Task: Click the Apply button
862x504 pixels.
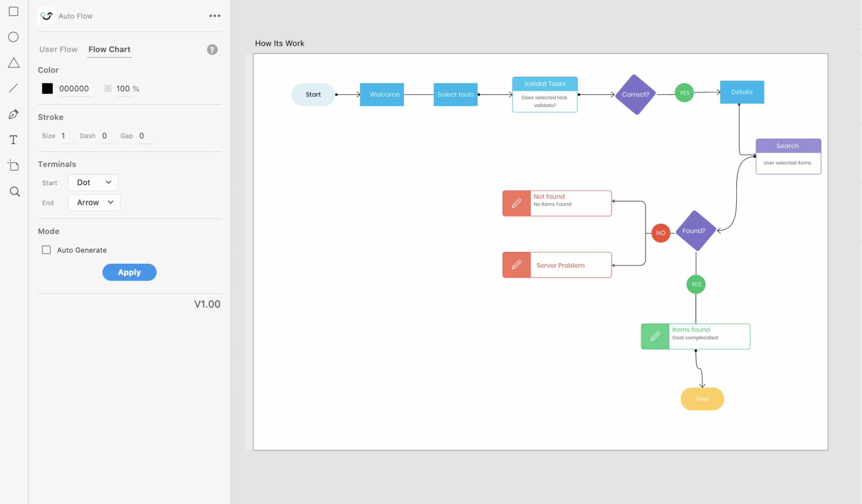Action: pyautogui.click(x=129, y=272)
